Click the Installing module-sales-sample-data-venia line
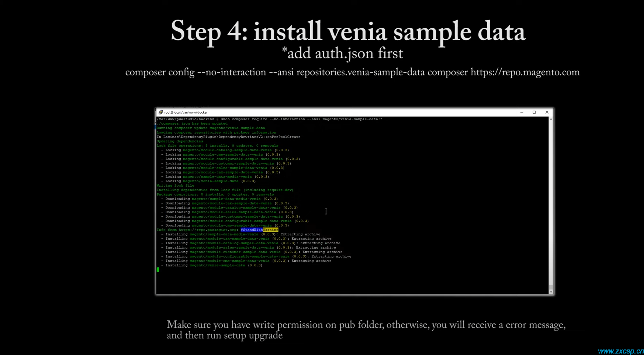Screen dimensions: 644x355 248,248
